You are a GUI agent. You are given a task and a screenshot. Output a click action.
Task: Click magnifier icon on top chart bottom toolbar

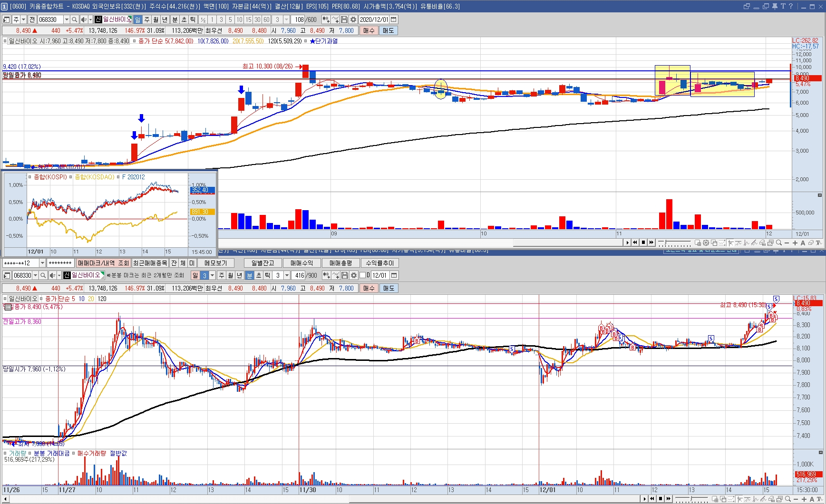point(778,242)
